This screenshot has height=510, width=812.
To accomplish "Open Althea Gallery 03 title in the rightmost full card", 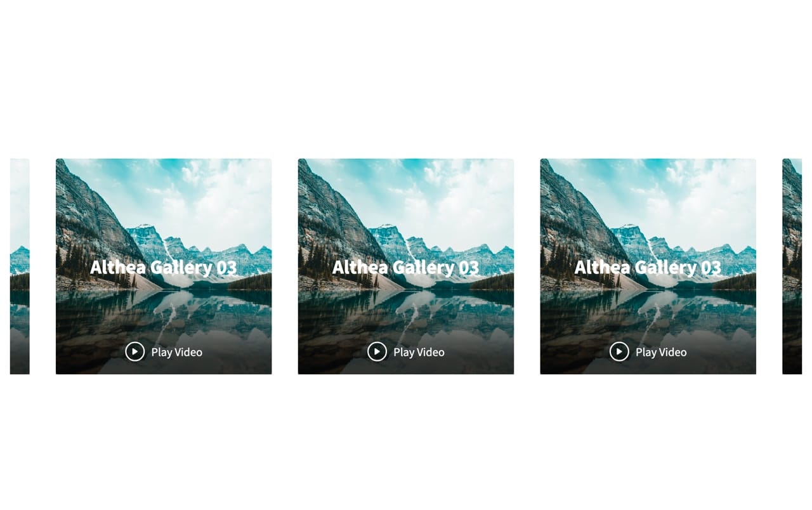I will click(x=648, y=267).
